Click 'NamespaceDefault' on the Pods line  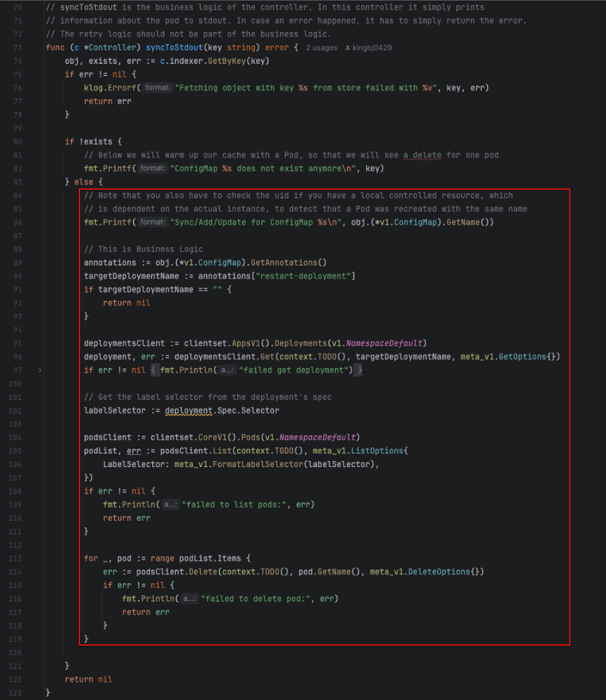tap(317, 437)
